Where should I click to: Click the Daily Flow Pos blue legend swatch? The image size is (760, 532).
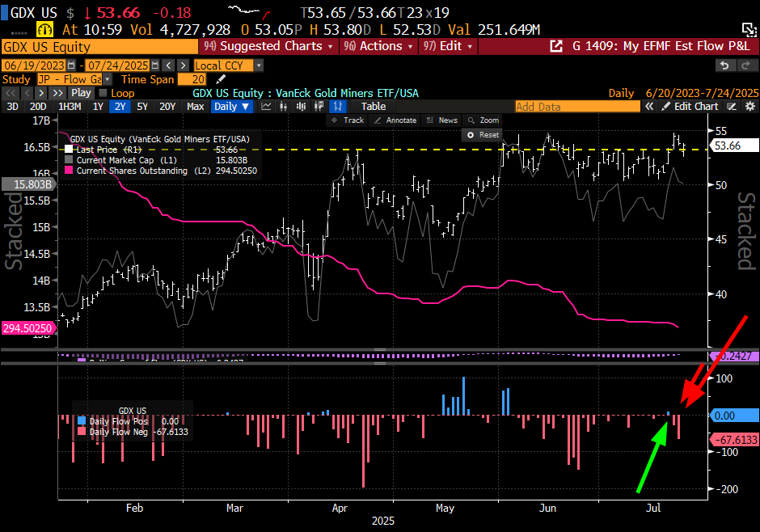81,421
